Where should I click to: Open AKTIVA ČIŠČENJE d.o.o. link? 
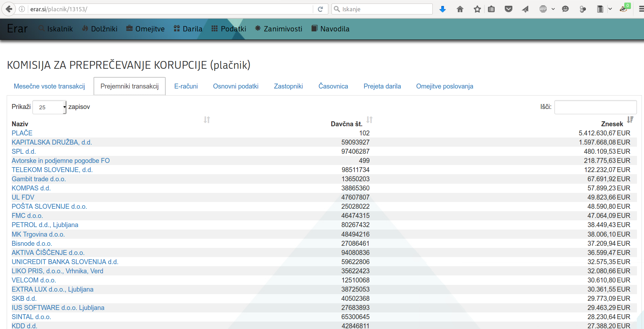pyautogui.click(x=48, y=252)
